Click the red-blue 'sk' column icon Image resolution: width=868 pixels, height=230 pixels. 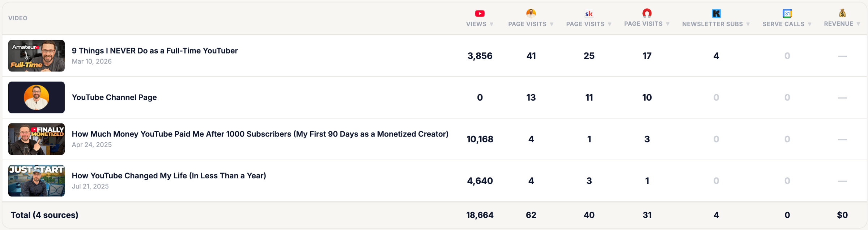pyautogui.click(x=588, y=14)
